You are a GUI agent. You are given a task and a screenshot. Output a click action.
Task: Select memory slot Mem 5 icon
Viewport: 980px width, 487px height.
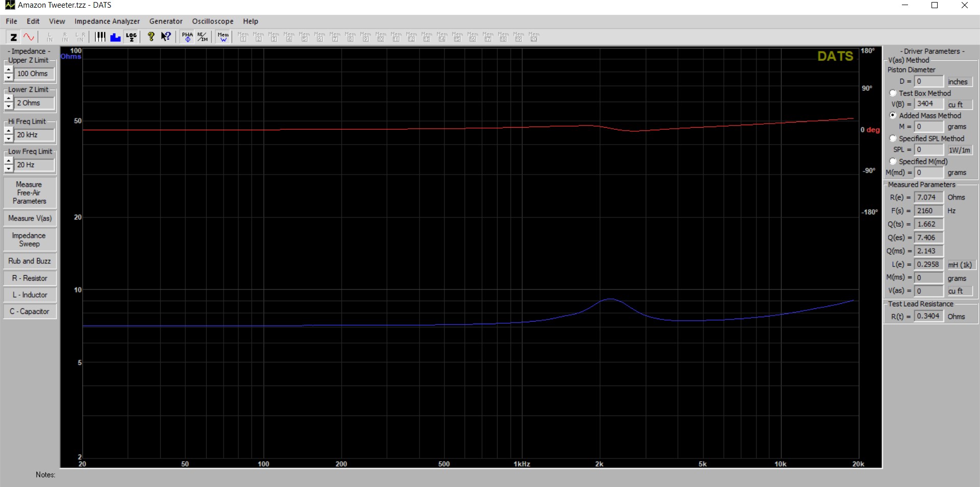coord(304,37)
